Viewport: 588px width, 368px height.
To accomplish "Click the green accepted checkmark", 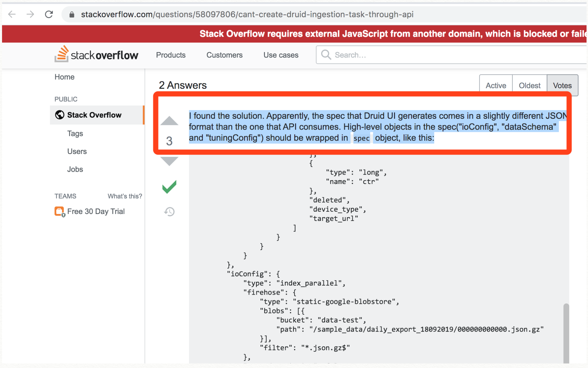I will pos(169,187).
